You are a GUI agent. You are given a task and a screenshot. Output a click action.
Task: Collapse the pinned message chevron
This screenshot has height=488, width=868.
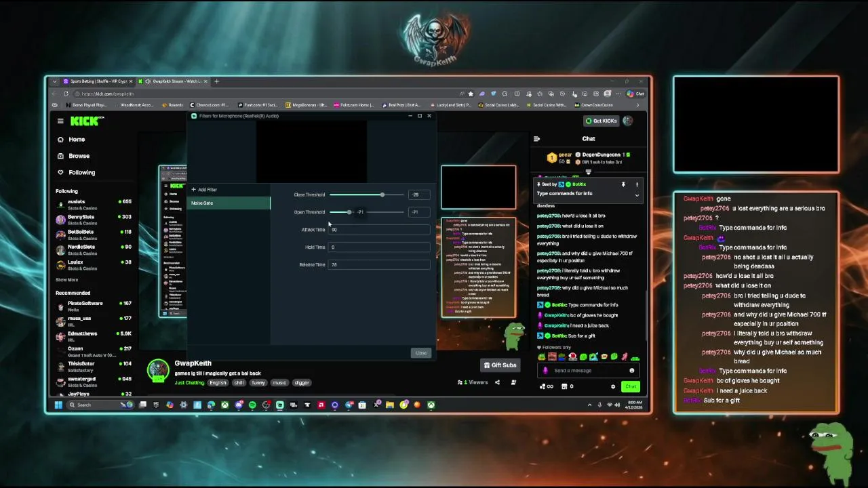point(637,195)
